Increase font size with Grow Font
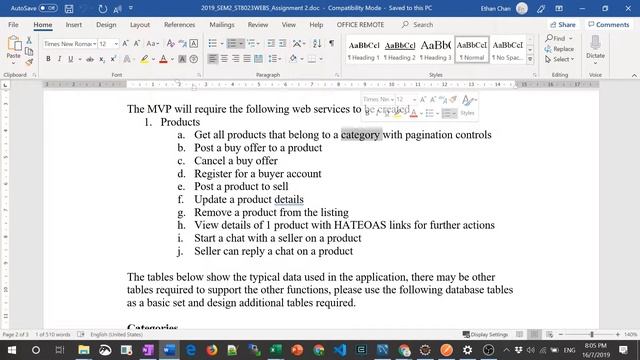This screenshot has height=360, width=640. pos(125,43)
